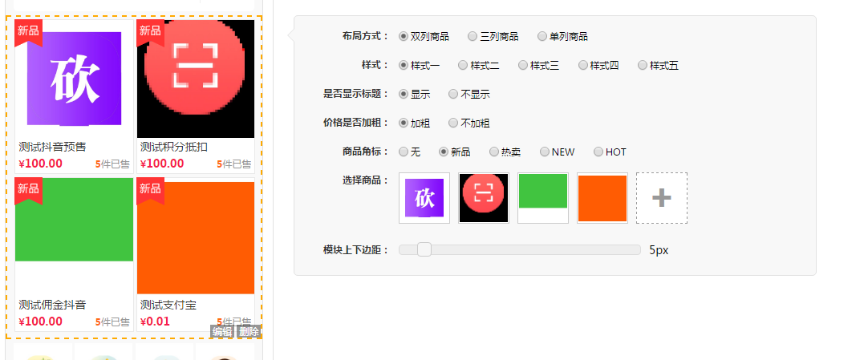Choose 样式一 style option

pyautogui.click(x=403, y=65)
